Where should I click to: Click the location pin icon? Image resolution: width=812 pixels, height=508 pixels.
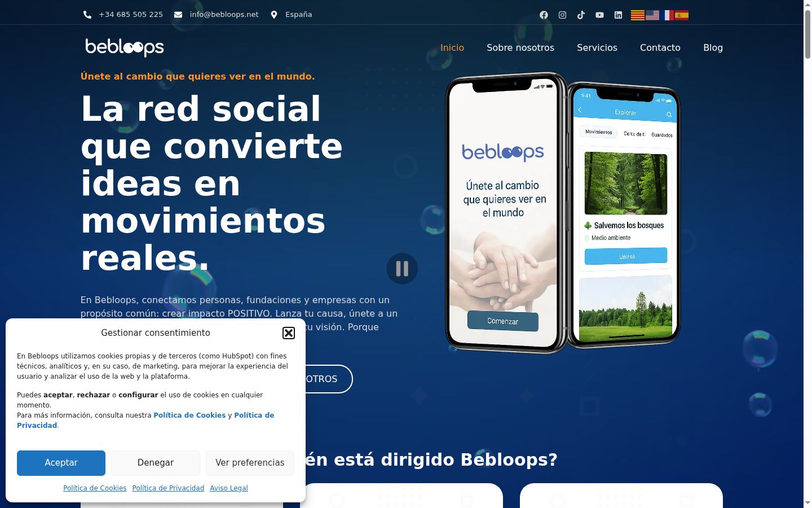[274, 15]
